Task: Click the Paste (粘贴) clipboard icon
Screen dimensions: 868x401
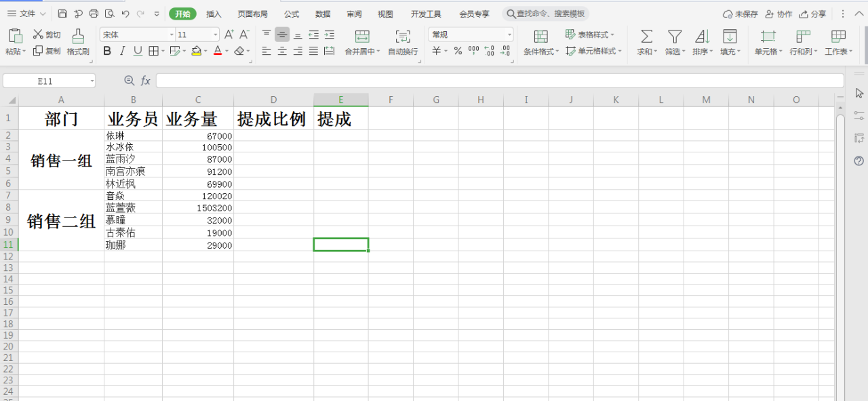Action: click(15, 36)
